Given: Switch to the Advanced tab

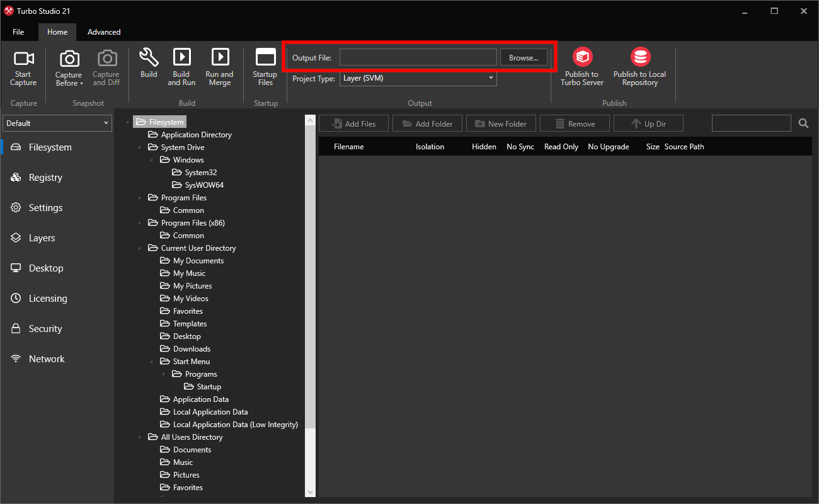Looking at the screenshot, I should pyautogui.click(x=103, y=31).
